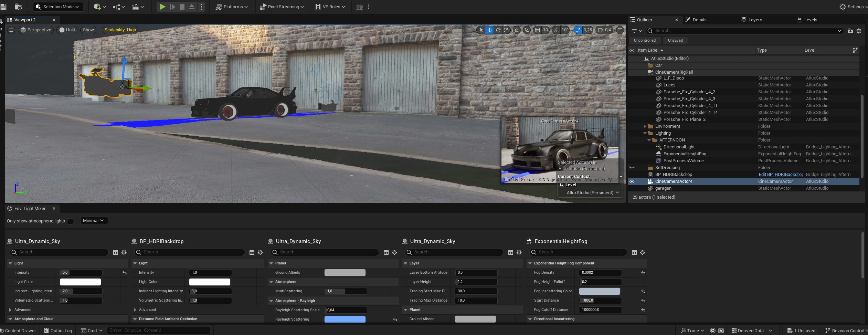Toggle rotation angle snapping
868x335 pixels.
(556, 30)
